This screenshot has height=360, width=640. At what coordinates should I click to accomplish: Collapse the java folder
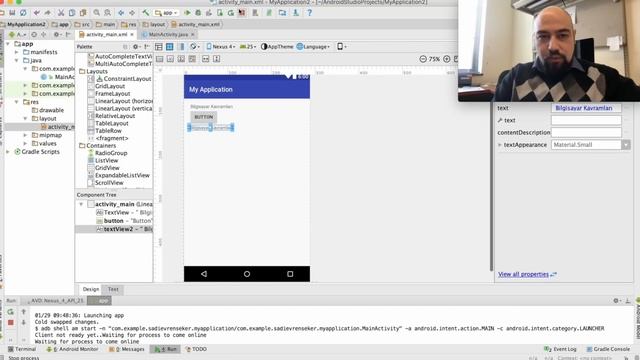[x=17, y=60]
